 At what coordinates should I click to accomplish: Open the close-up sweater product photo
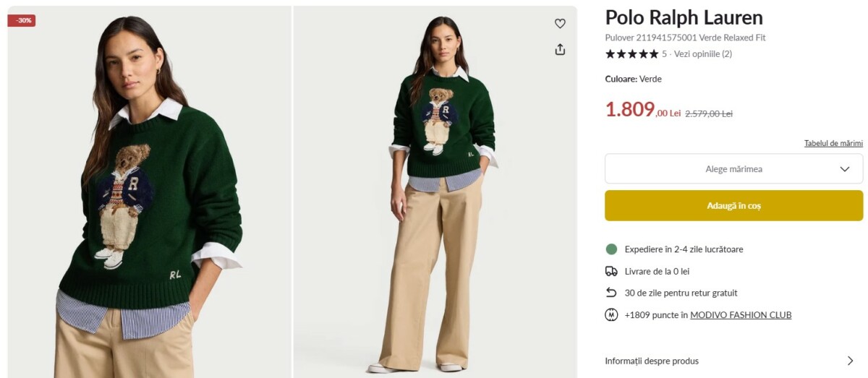[x=149, y=192]
